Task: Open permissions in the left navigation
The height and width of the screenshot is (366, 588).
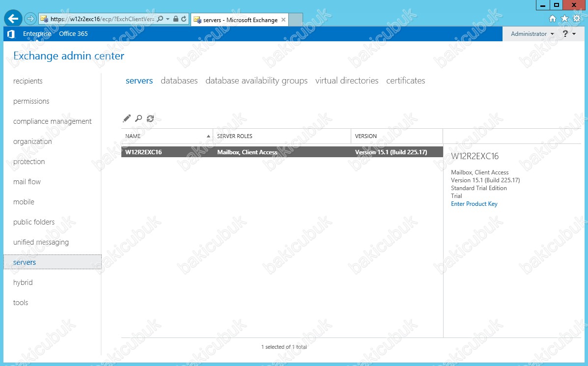Action: (x=31, y=101)
